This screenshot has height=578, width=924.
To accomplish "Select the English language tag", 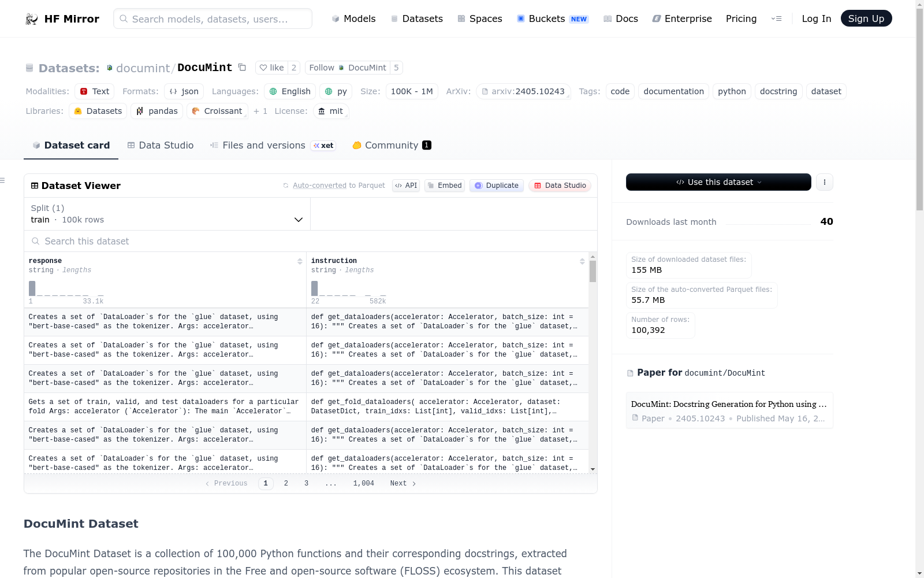I will click(290, 91).
